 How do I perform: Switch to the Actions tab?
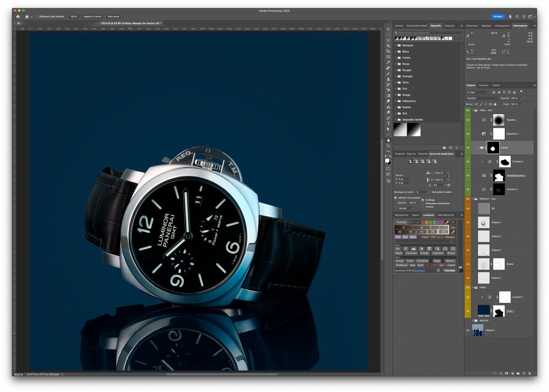[399, 26]
